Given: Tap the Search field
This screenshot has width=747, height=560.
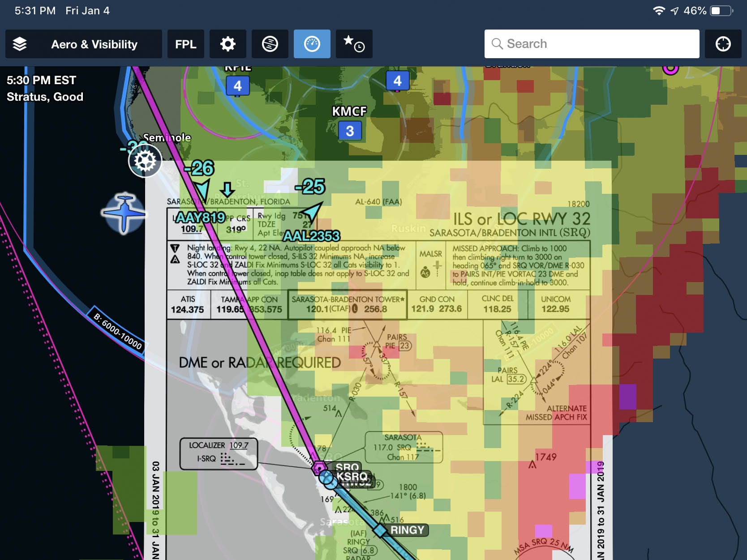Looking at the screenshot, I should point(592,44).
